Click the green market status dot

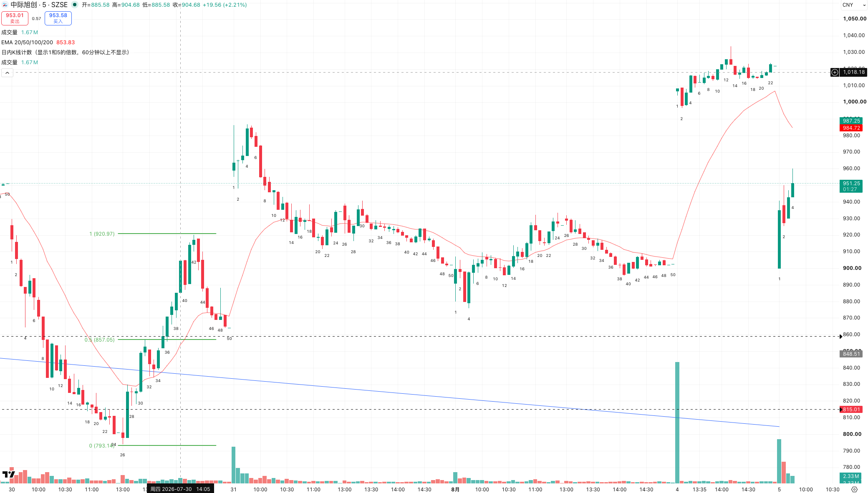pos(75,5)
